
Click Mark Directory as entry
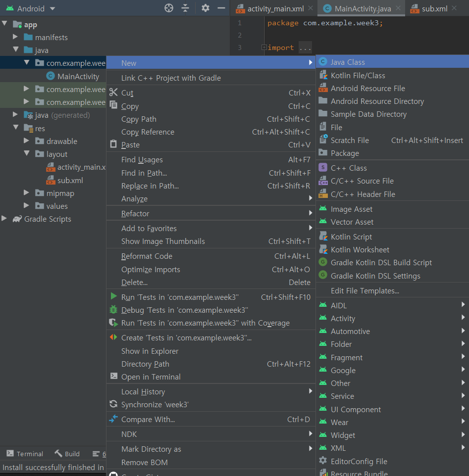(x=210, y=449)
